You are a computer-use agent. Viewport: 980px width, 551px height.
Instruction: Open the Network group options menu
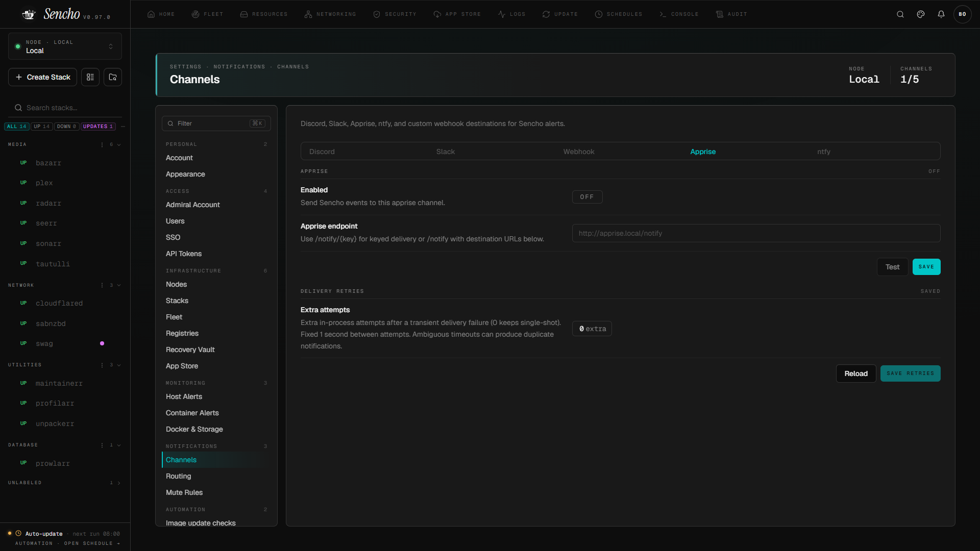click(x=102, y=285)
